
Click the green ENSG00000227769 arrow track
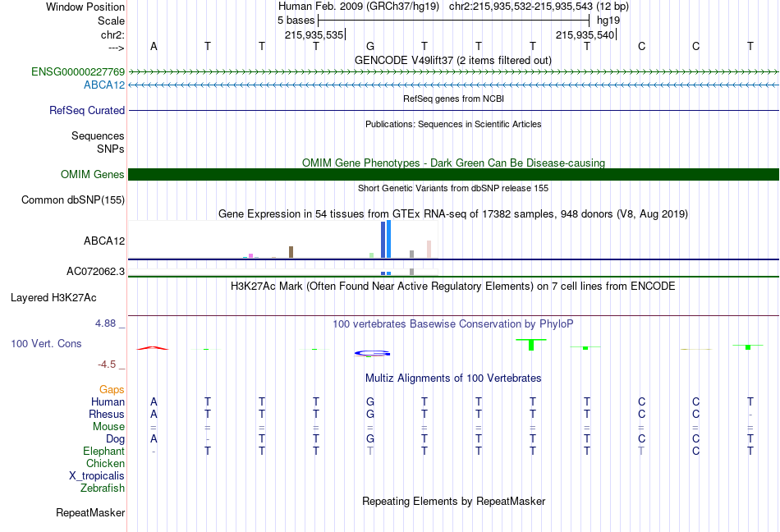click(x=453, y=72)
